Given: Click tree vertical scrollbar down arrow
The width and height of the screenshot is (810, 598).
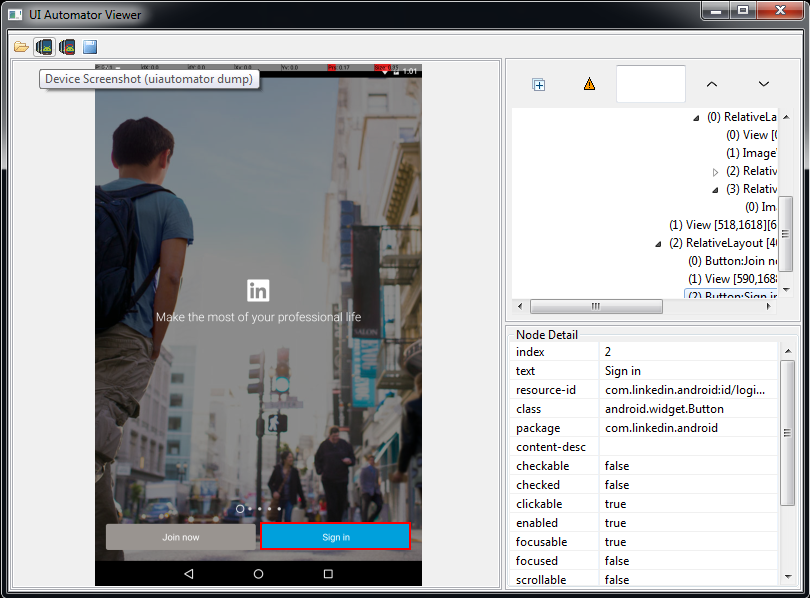Looking at the screenshot, I should pos(786,290).
